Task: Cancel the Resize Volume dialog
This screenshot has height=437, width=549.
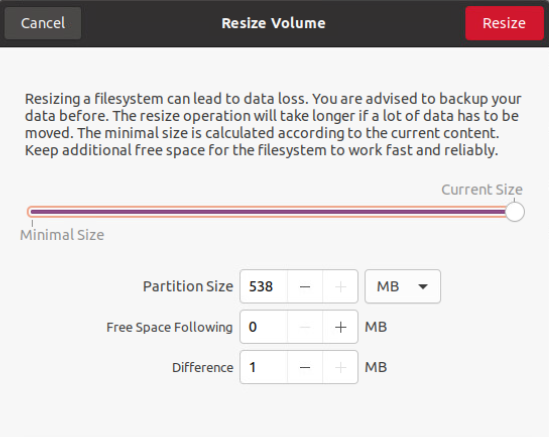Action: pyautogui.click(x=43, y=23)
